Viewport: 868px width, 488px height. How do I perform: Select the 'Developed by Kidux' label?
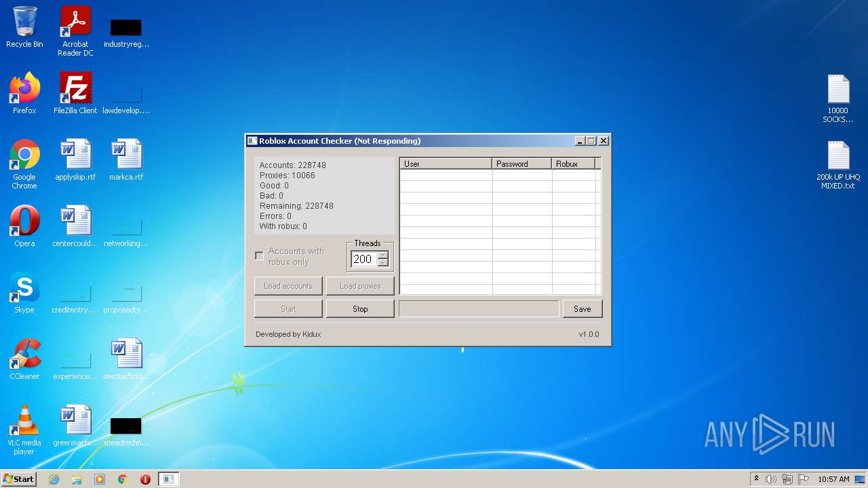point(288,334)
